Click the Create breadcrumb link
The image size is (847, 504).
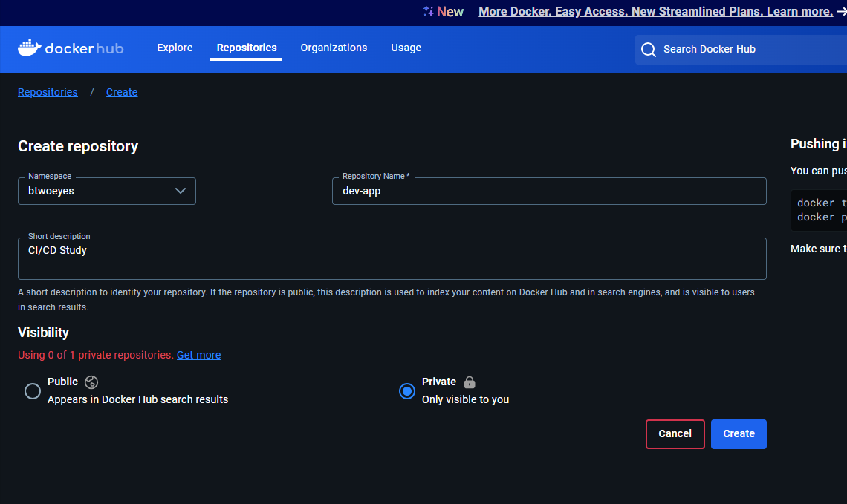(122, 92)
